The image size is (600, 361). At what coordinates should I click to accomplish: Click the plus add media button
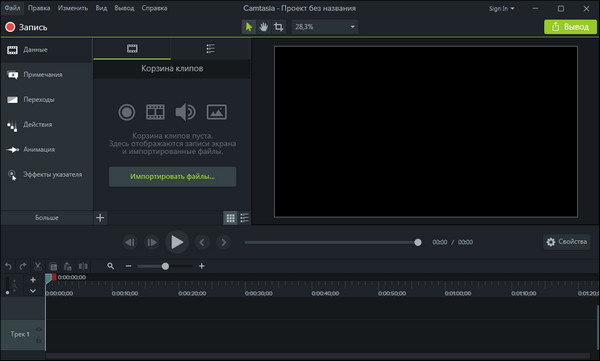click(100, 217)
